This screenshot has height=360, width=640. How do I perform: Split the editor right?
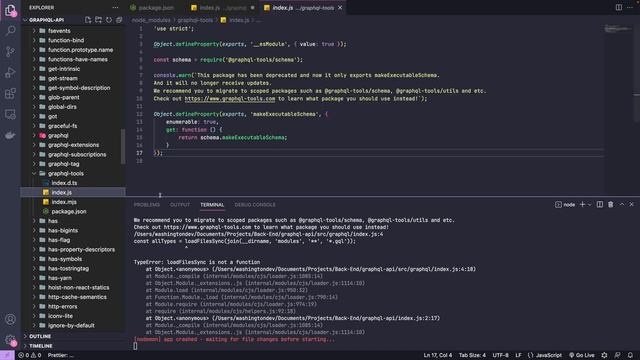pyautogui.click(x=619, y=7)
